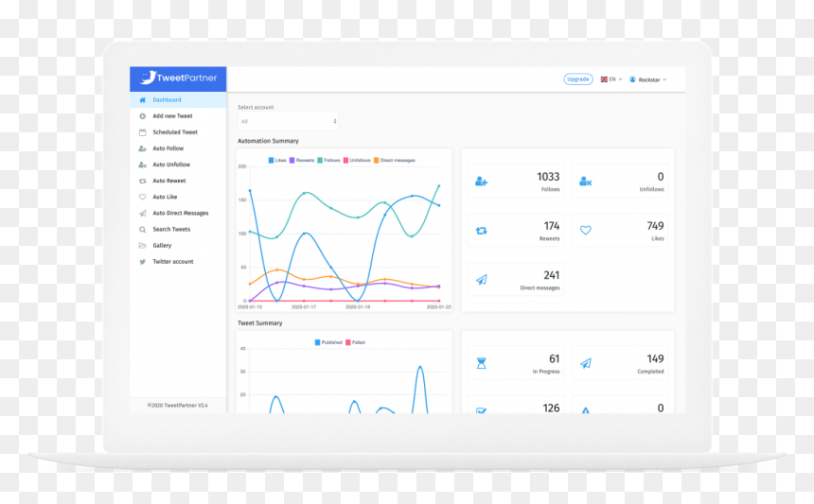Click the Unfollows card user-x icon
The width and height of the screenshot is (814, 504).
585,181
